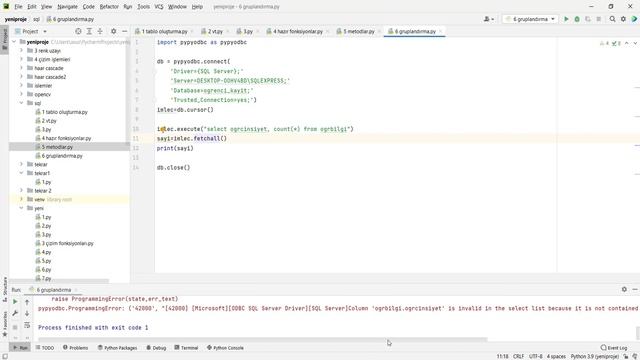Open Run panel settings gear
This screenshot has height=360, width=640.
[624, 289]
